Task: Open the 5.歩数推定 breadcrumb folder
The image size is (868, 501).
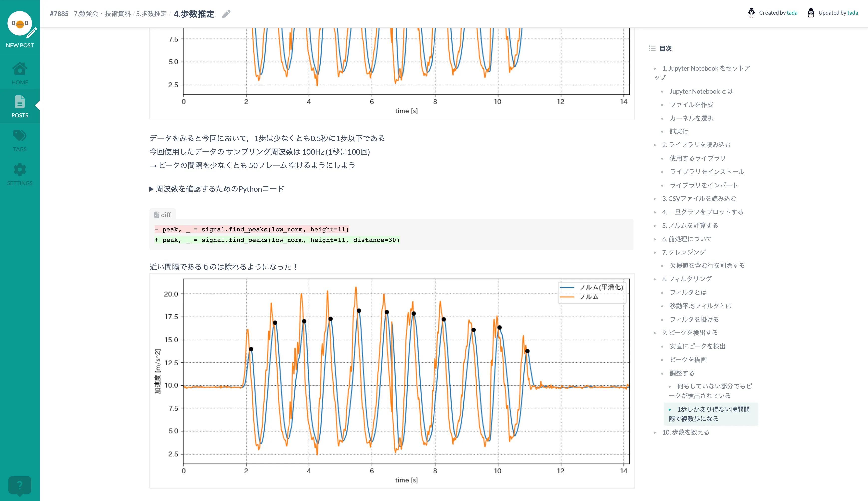Action: point(151,14)
